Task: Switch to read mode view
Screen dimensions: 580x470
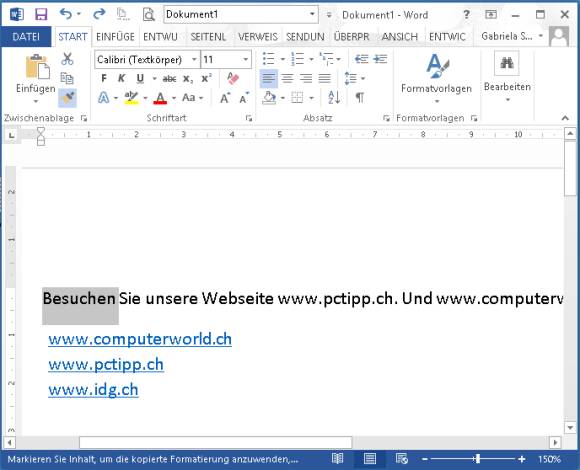Action: click(x=337, y=459)
